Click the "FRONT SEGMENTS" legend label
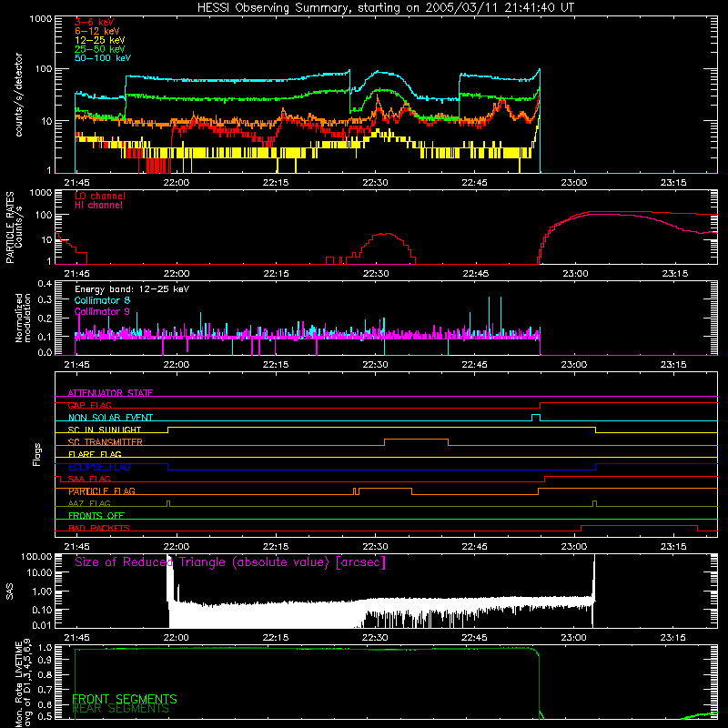 coord(125,699)
